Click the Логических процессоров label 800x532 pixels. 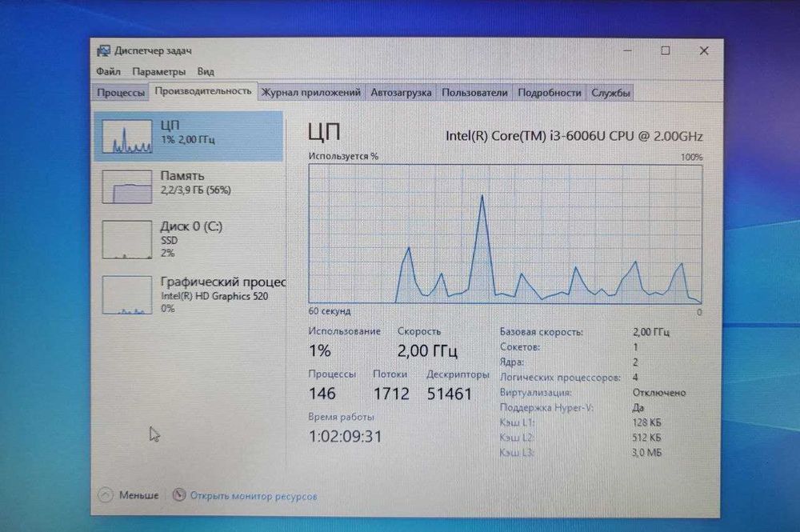(560, 377)
